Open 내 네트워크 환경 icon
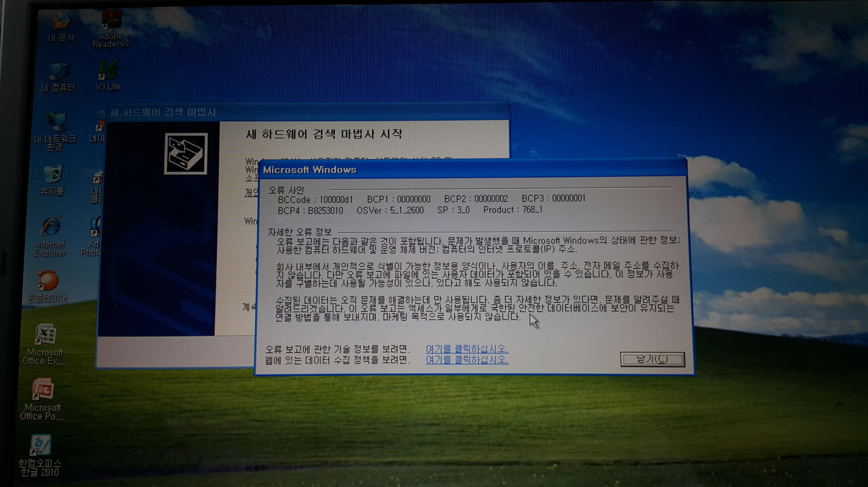 click(55, 131)
